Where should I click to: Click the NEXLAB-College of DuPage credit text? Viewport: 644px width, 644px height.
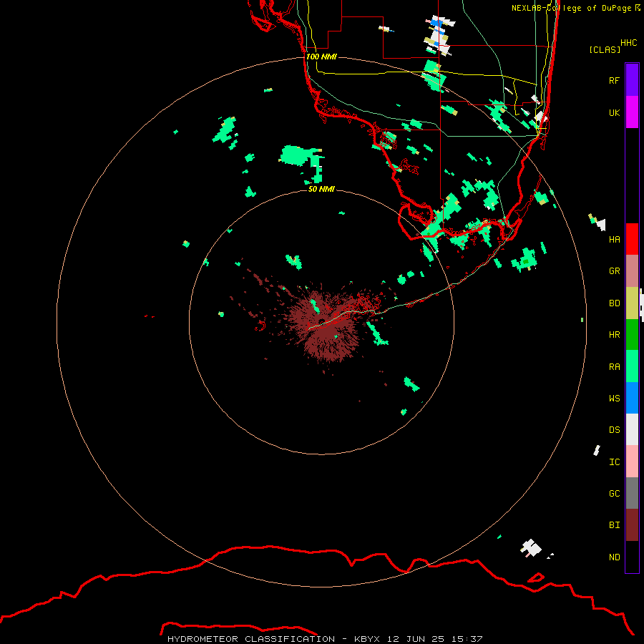[571, 8]
